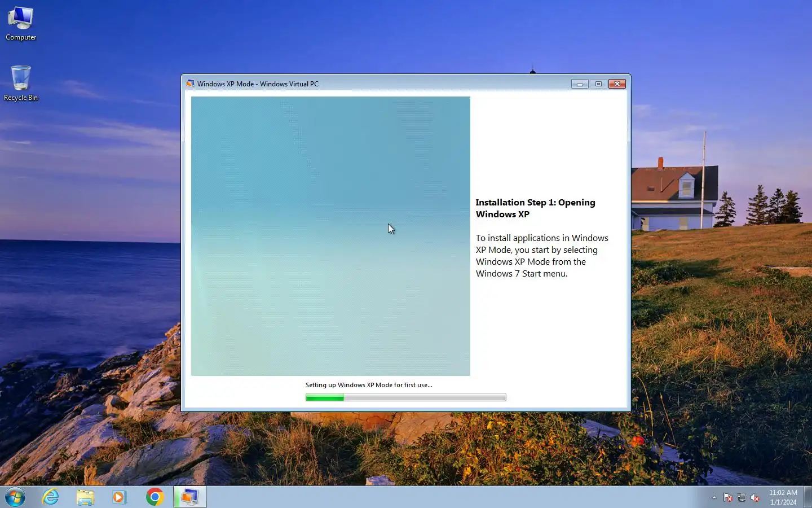This screenshot has width=812, height=508.
Task: Click the muted volume tray icon
Action: 755,497
